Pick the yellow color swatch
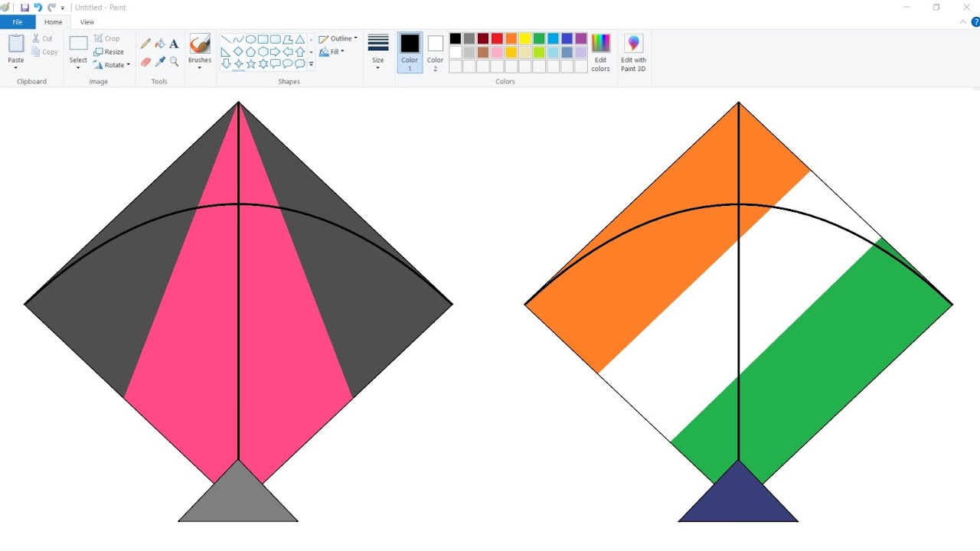 pyautogui.click(x=524, y=38)
